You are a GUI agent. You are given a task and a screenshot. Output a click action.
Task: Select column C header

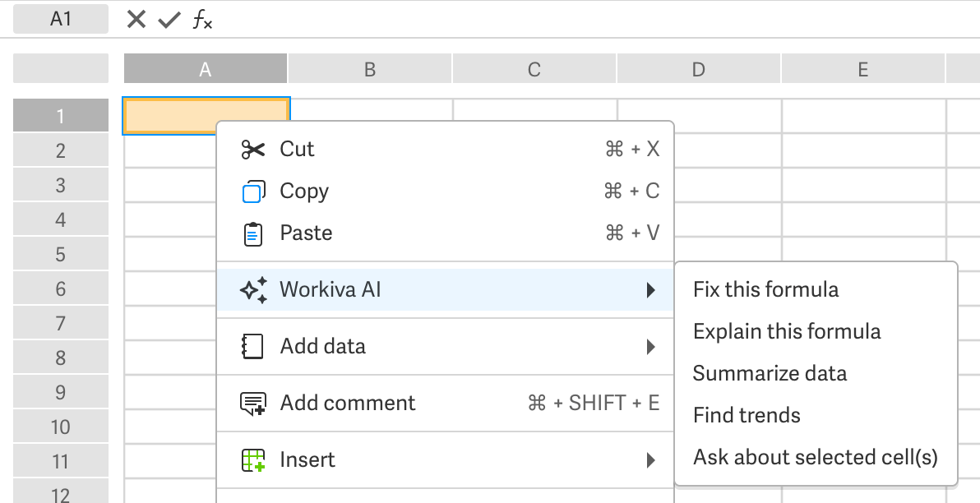click(534, 69)
